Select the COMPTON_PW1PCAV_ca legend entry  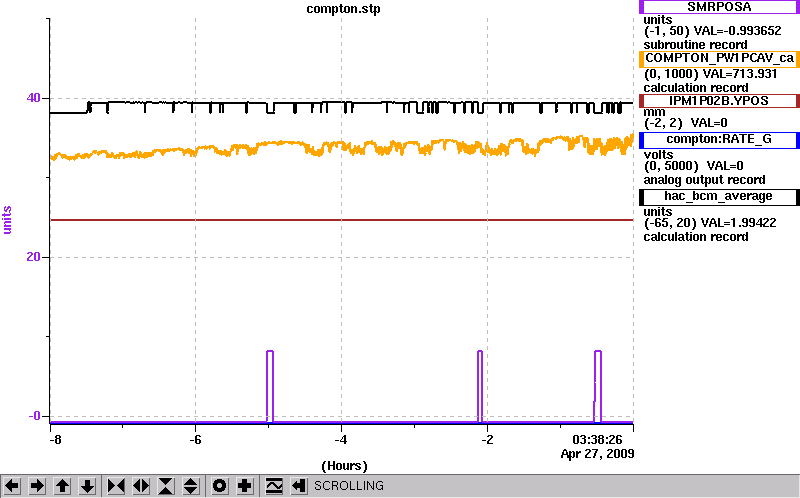719,58
